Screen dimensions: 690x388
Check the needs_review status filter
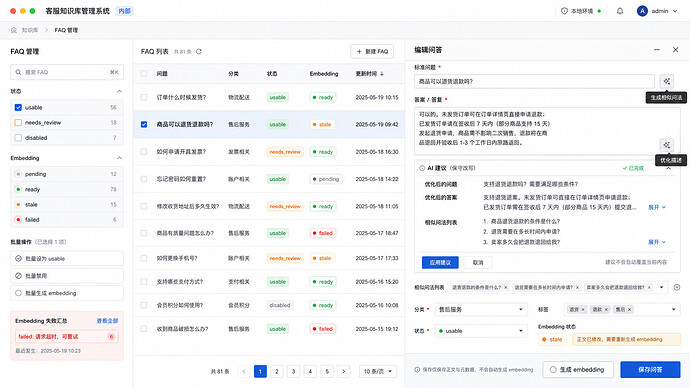(18, 123)
